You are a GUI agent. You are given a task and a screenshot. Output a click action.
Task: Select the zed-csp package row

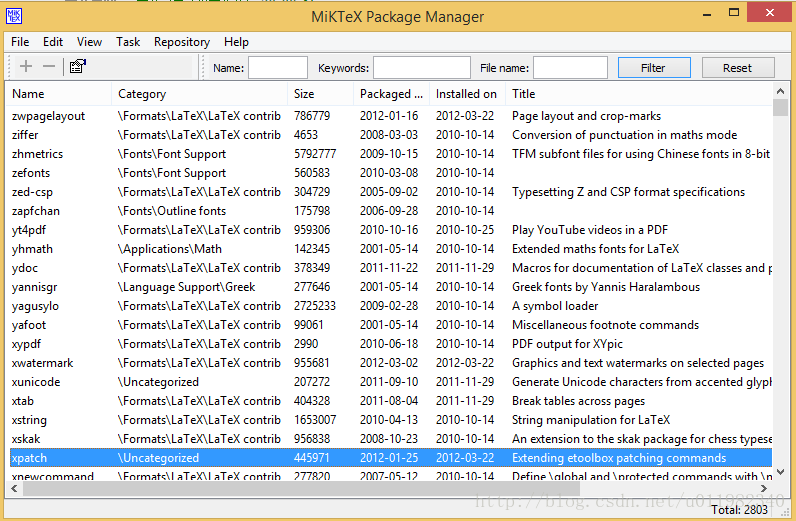click(x=391, y=192)
